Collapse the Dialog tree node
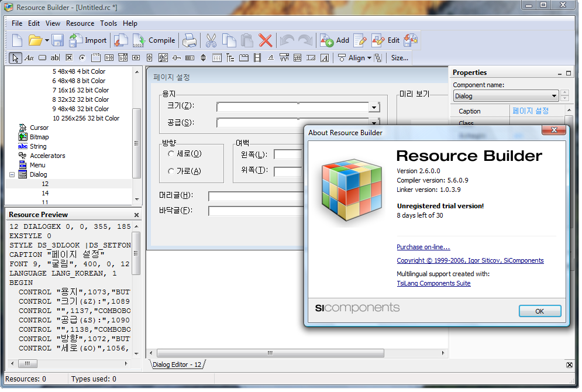The height and width of the screenshot is (392, 582). coord(12,174)
